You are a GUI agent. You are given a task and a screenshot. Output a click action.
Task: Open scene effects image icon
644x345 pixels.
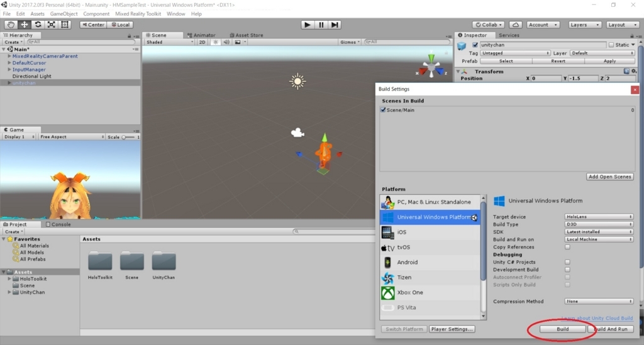coord(238,42)
